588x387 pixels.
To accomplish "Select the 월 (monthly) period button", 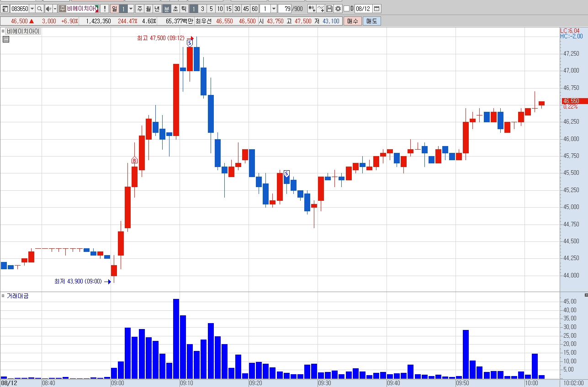I will pos(148,9).
